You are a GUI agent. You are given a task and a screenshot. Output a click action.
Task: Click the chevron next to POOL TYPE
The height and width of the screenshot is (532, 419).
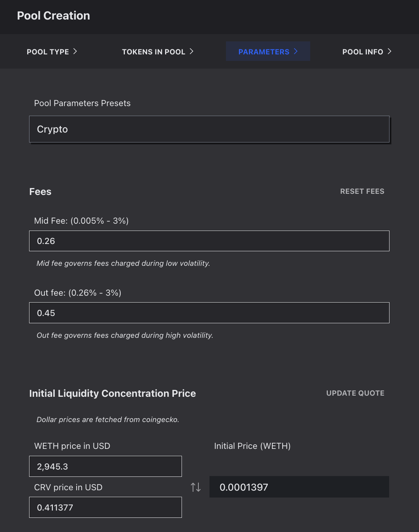(75, 51)
